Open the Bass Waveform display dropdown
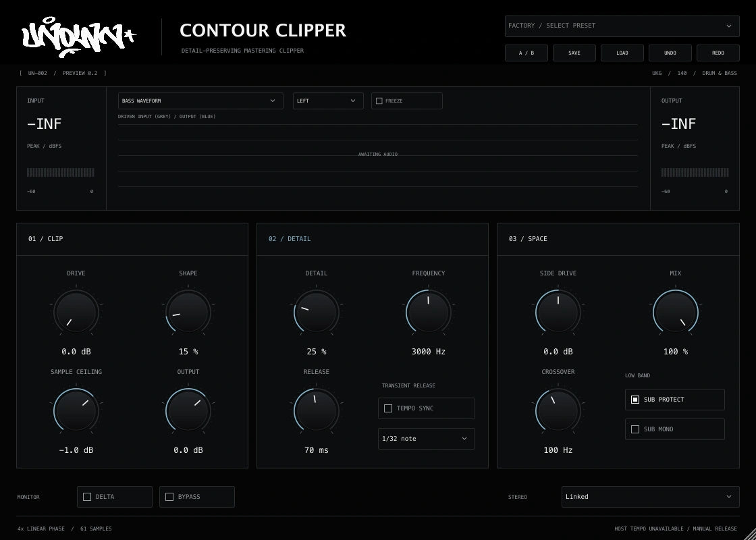 200,101
